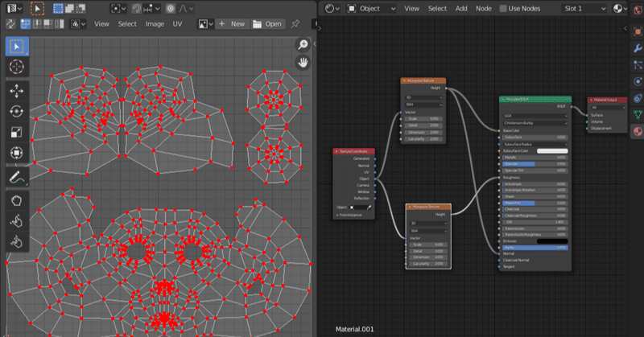The width and height of the screenshot is (644, 337).
Task: Open the Object Constraints properties tab
Action: pyautogui.click(x=638, y=98)
